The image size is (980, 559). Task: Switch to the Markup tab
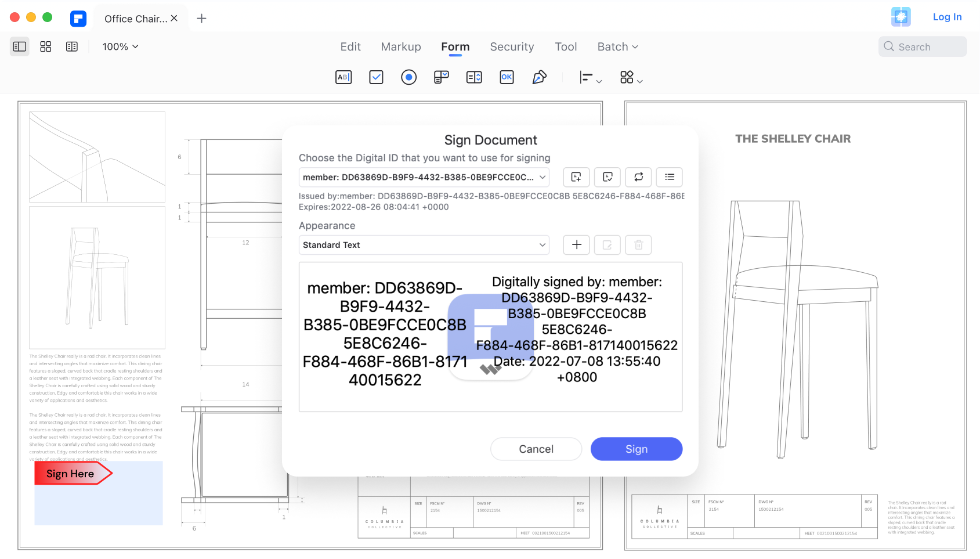[401, 46]
